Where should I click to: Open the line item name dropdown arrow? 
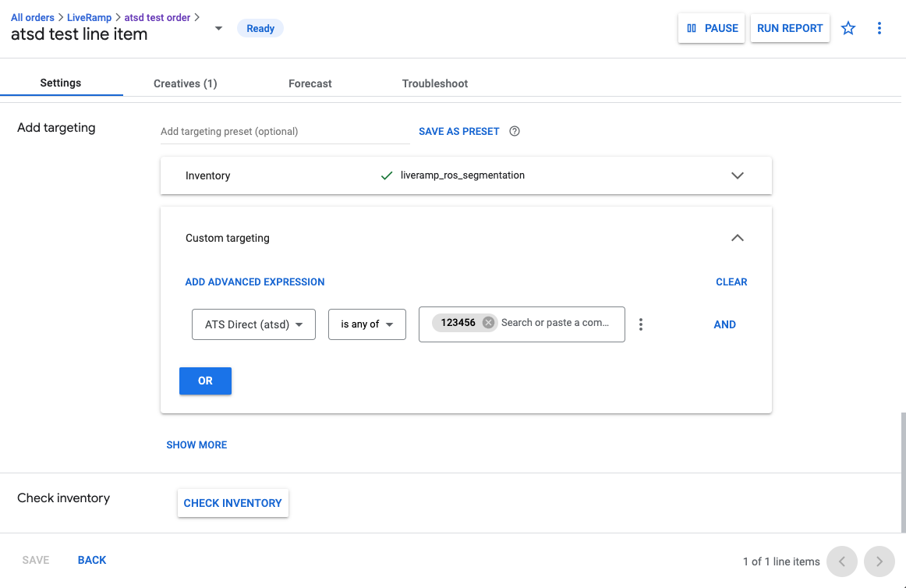click(x=218, y=28)
